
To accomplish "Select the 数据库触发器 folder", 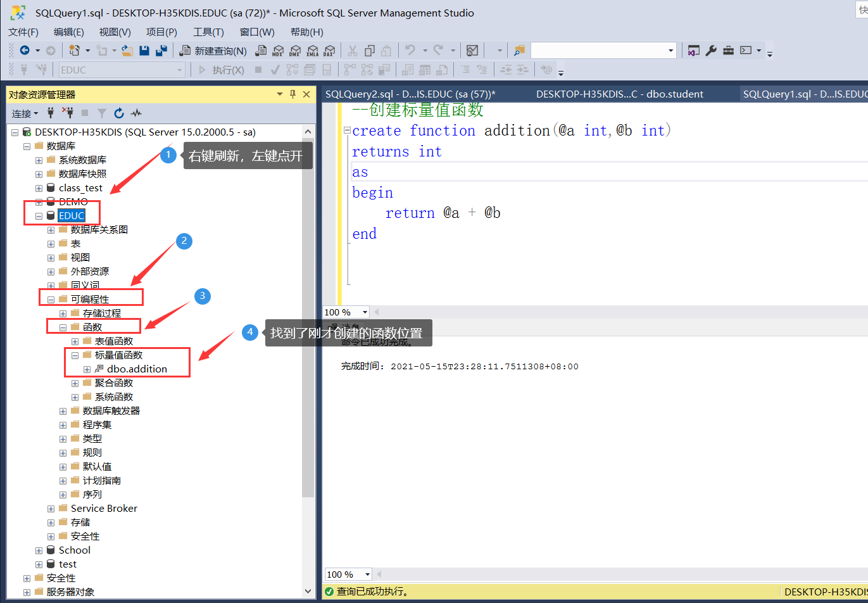I will pos(111,410).
